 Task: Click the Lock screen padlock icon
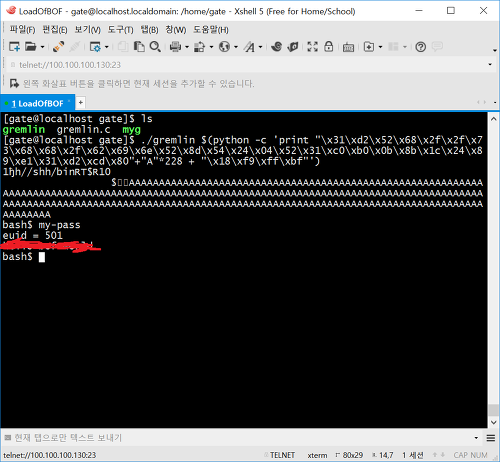coord(329,47)
